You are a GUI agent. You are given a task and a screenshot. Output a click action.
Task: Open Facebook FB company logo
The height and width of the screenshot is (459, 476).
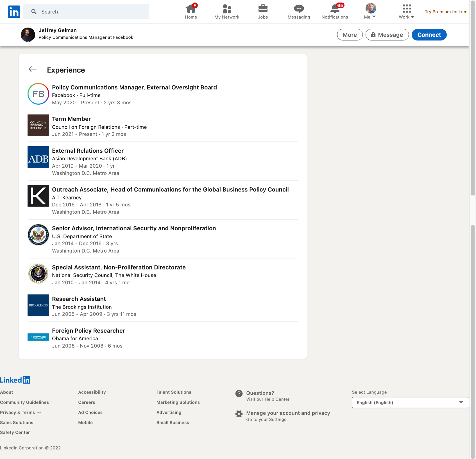[x=38, y=94]
